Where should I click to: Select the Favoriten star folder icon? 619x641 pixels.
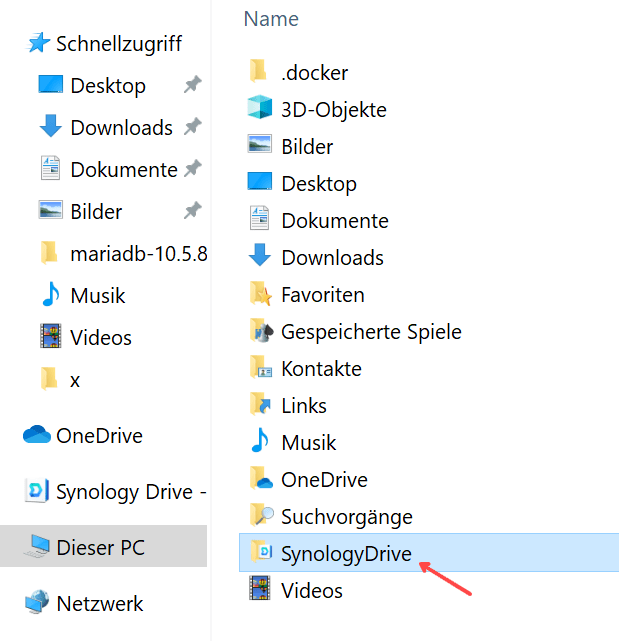pos(260,294)
